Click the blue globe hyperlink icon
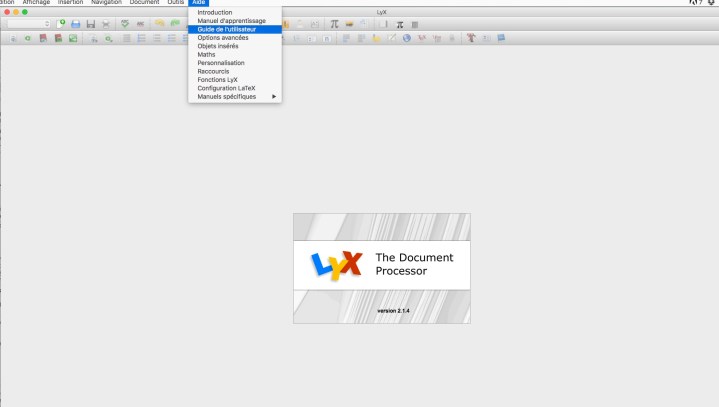The height and width of the screenshot is (407, 719). pos(407,38)
